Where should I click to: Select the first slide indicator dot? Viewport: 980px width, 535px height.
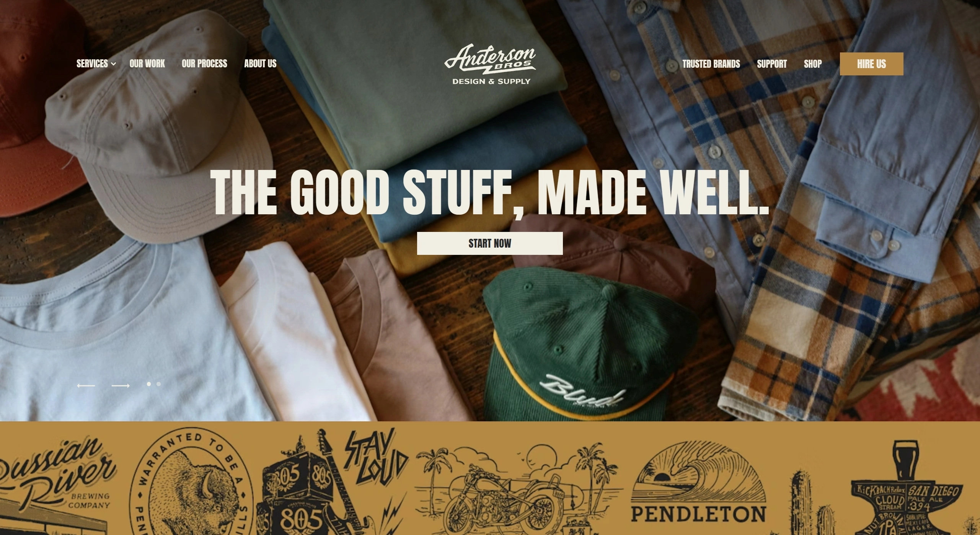(149, 384)
